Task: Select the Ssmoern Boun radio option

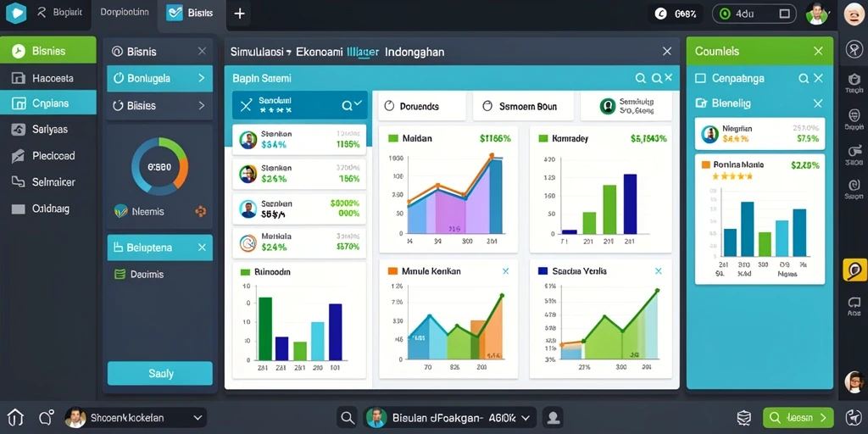Action: pos(487,106)
